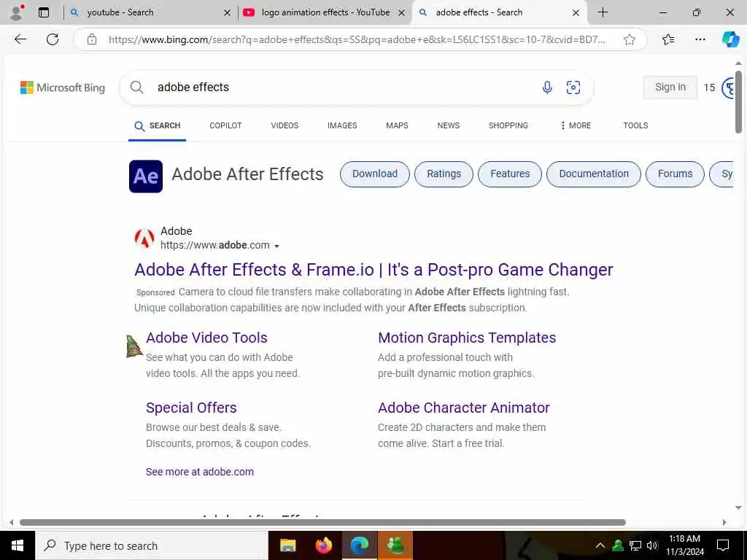This screenshot has width=747, height=560.
Task: Open the taskbar clock and date
Action: point(684,545)
